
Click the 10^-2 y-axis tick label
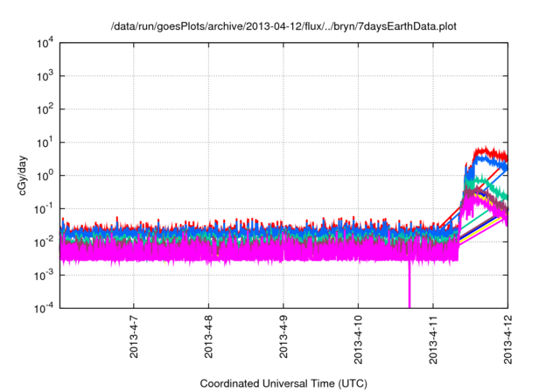tap(44, 242)
